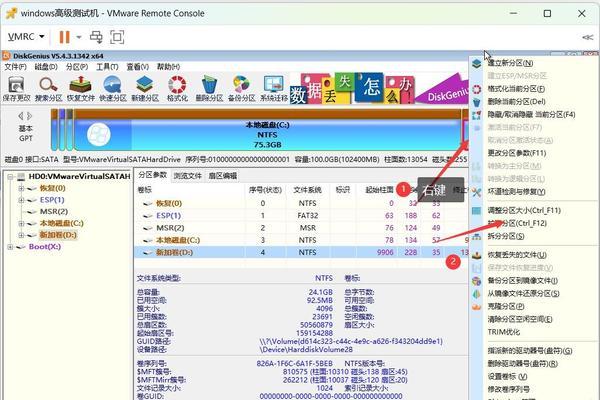
Task: Select the ESP(1) row in partition table
Action: [302, 216]
